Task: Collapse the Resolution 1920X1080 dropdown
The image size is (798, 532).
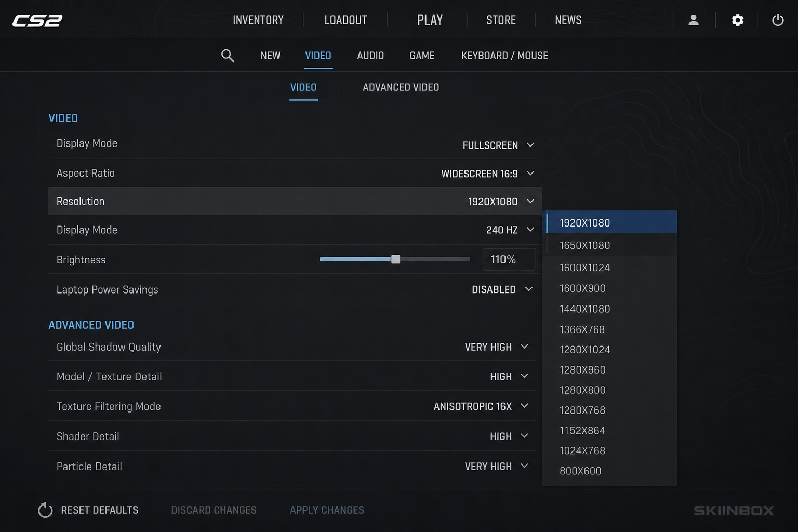Action: point(501,201)
